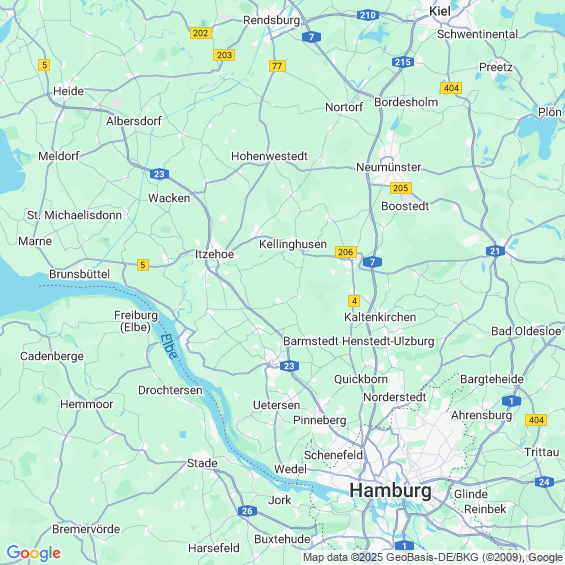The image size is (565, 565).
Task: Select the Elbe river label
Action: pyautogui.click(x=169, y=346)
